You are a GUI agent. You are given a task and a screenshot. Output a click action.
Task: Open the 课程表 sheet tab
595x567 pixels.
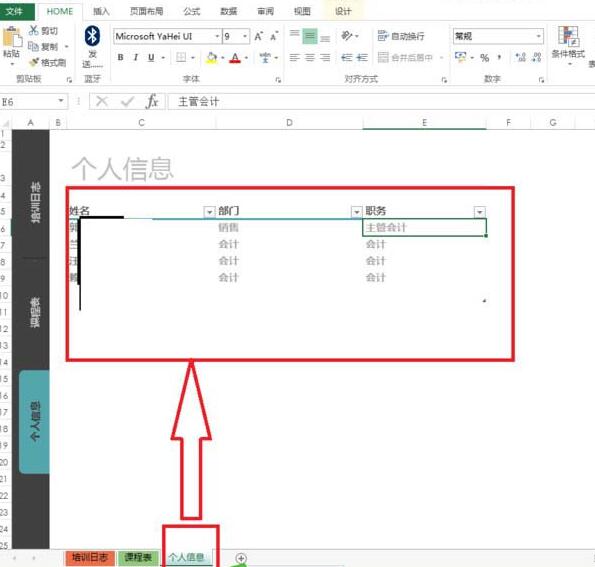point(138,557)
